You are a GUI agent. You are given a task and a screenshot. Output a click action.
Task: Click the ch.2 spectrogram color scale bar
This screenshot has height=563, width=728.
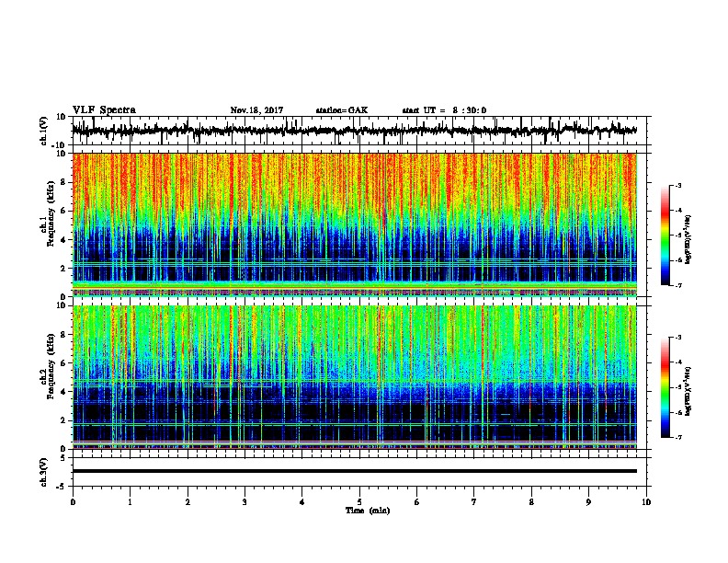click(665, 387)
